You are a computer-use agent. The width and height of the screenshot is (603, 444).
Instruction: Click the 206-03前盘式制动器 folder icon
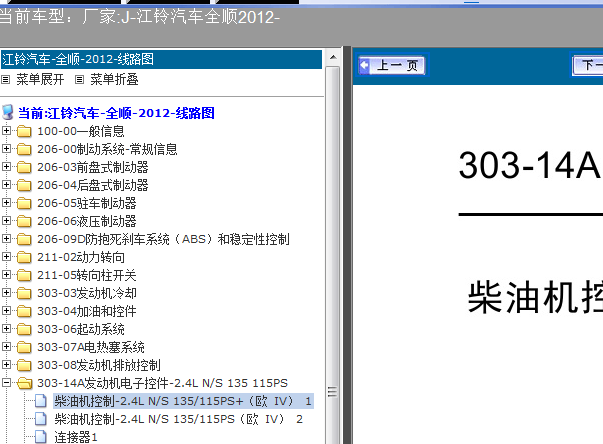pyautogui.click(x=24, y=167)
